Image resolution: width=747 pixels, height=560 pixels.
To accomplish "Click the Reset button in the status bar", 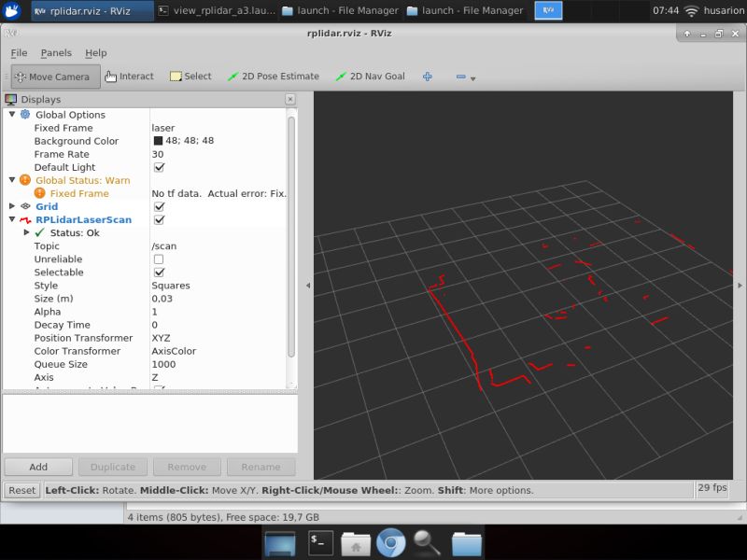I will point(21,489).
